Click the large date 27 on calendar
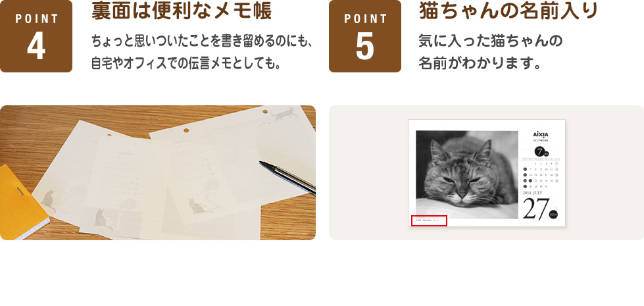This screenshot has width=644, height=306. (x=535, y=209)
